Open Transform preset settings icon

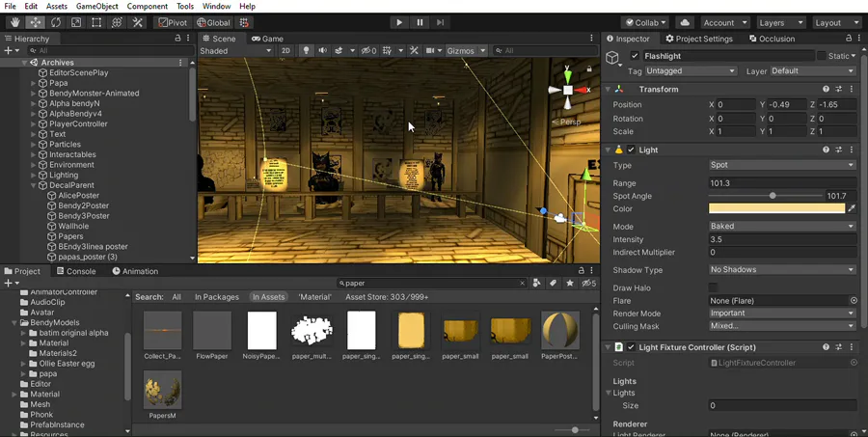pyautogui.click(x=839, y=89)
